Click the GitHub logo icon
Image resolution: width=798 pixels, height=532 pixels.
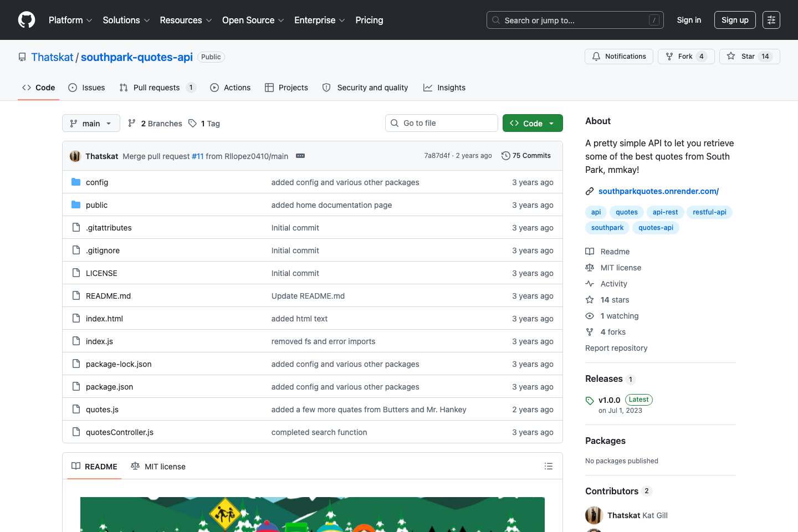pyautogui.click(x=27, y=20)
